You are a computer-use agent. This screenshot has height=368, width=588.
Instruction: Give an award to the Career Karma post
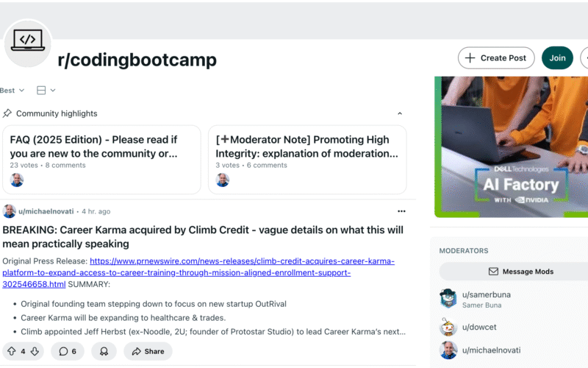[104, 351]
